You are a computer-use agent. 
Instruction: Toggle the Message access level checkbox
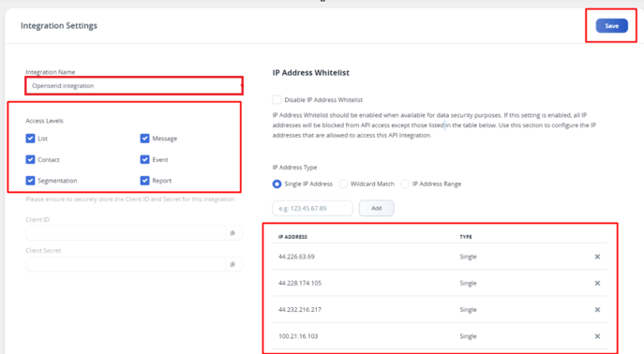click(144, 139)
